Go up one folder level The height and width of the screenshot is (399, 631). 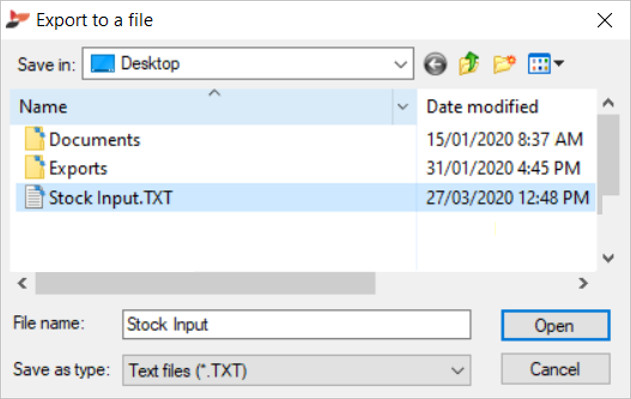469,64
